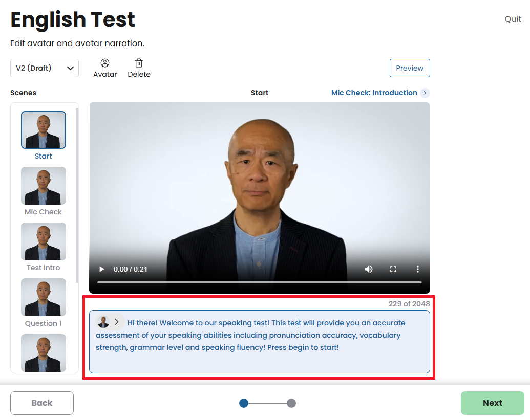Open the V2 (Draft) version dropdown
This screenshot has height=420, width=530.
click(x=45, y=68)
